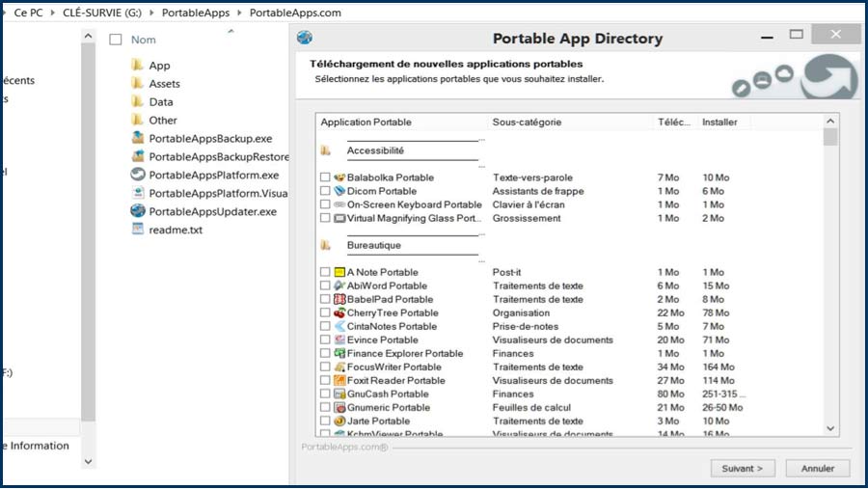Click the A Note Portable icon
This screenshot has height=489, width=868.
[x=339, y=272]
